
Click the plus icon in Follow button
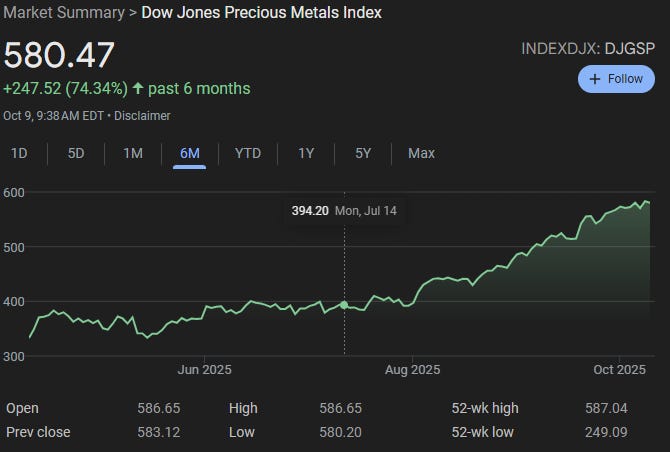point(594,79)
